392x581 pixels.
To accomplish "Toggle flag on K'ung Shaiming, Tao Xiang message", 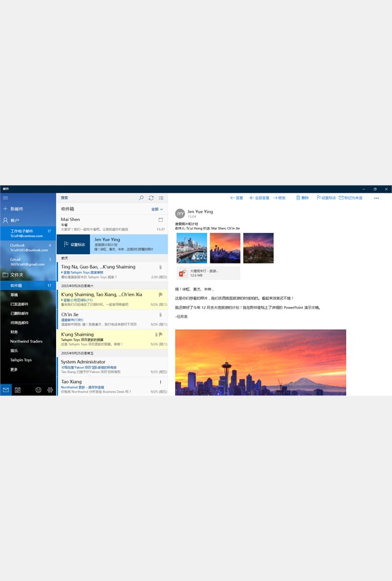I will pos(161,295).
